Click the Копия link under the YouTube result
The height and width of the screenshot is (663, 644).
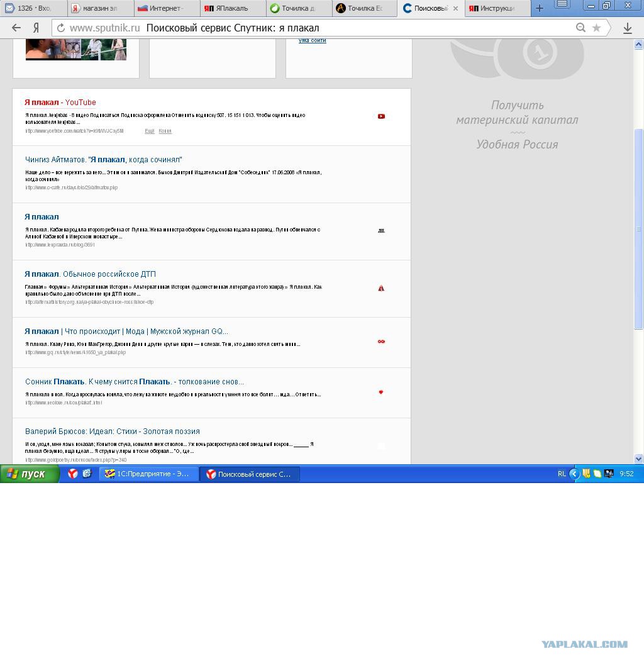point(165,131)
